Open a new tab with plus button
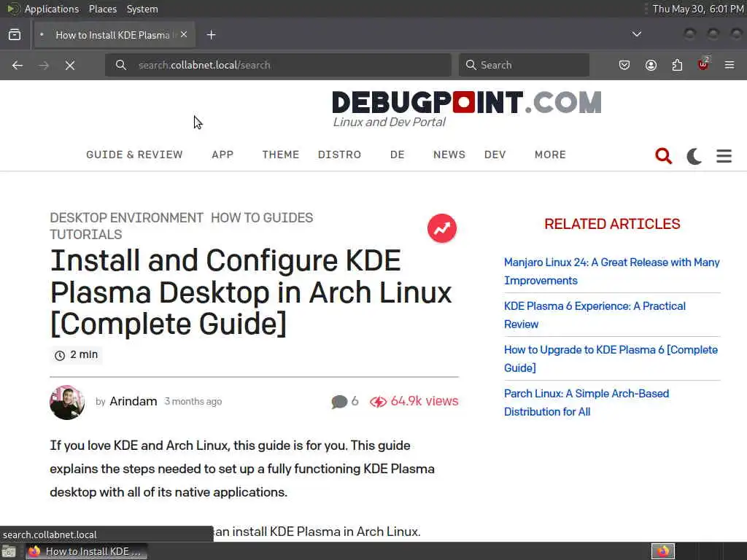747x560 pixels. coord(211,35)
